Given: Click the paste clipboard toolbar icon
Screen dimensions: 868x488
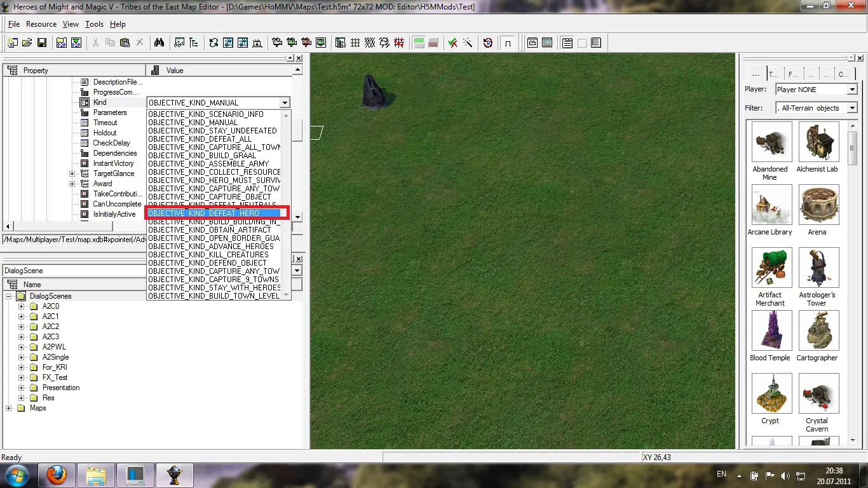Looking at the screenshot, I should click(125, 43).
